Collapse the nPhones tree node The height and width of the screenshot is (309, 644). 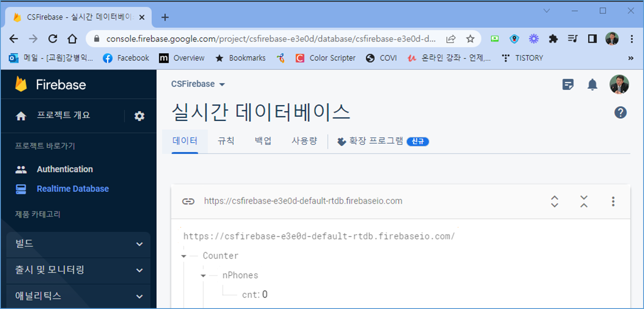click(x=203, y=276)
